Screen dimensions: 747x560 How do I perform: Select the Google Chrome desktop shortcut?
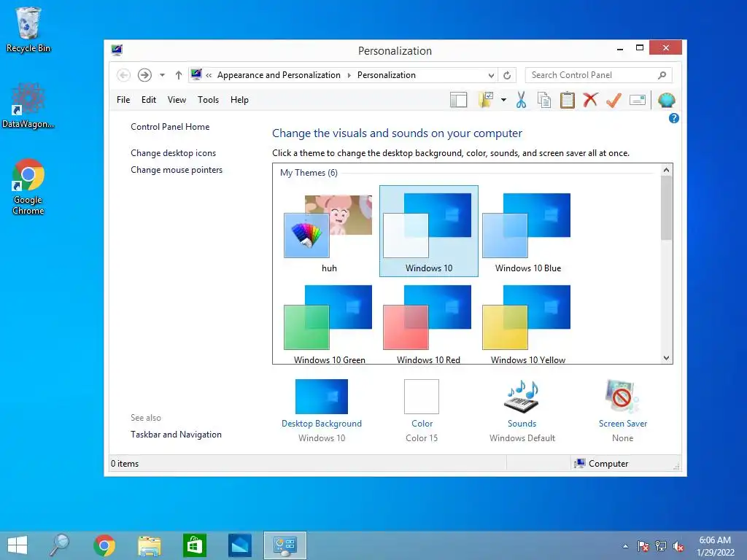(28, 187)
